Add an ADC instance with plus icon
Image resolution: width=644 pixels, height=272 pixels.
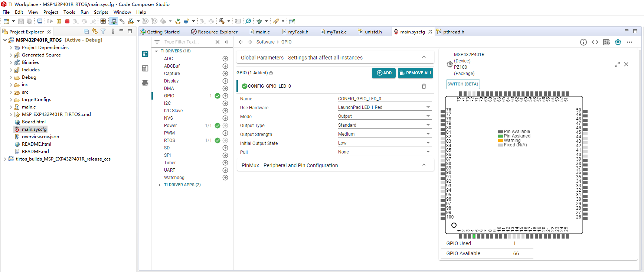coord(225,59)
